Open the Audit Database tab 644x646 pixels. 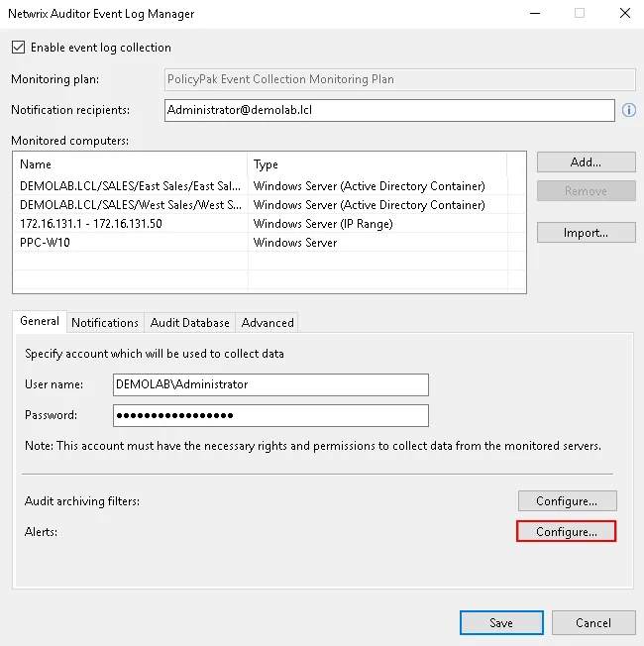tap(189, 322)
